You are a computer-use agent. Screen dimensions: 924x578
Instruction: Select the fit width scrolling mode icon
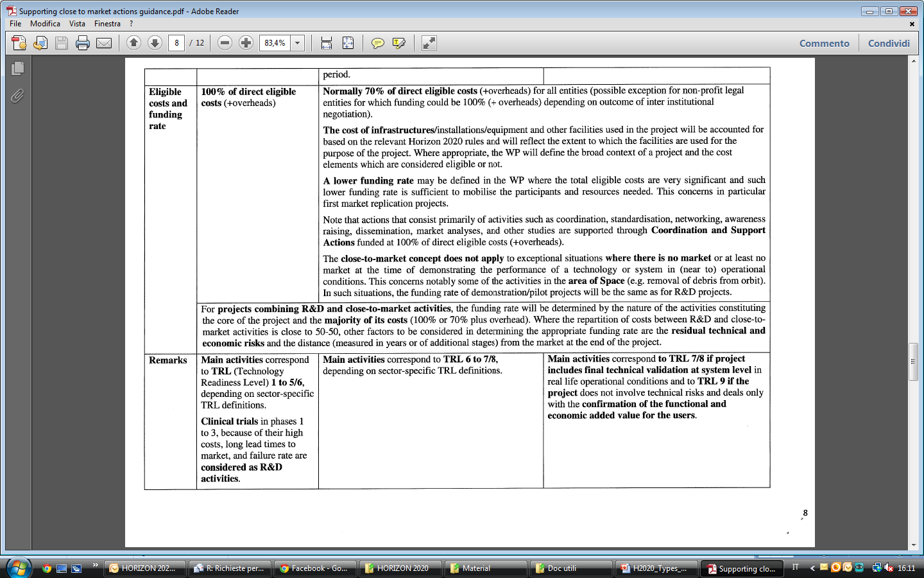tap(327, 43)
